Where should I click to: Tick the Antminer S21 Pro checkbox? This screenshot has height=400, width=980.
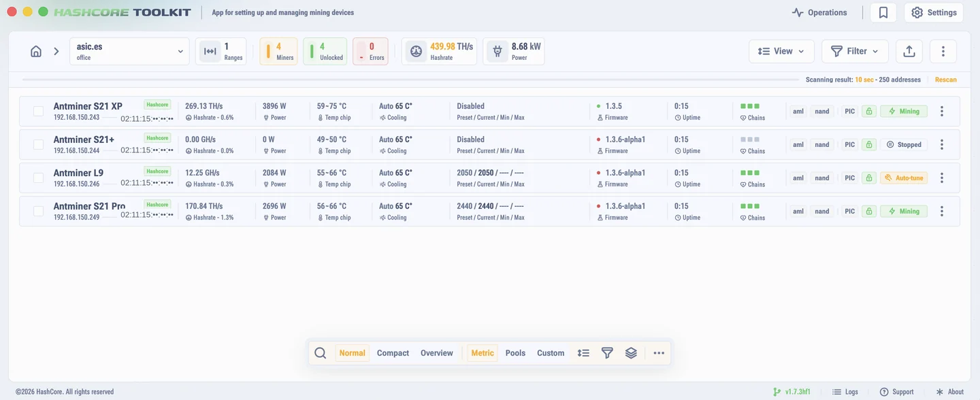(x=38, y=211)
